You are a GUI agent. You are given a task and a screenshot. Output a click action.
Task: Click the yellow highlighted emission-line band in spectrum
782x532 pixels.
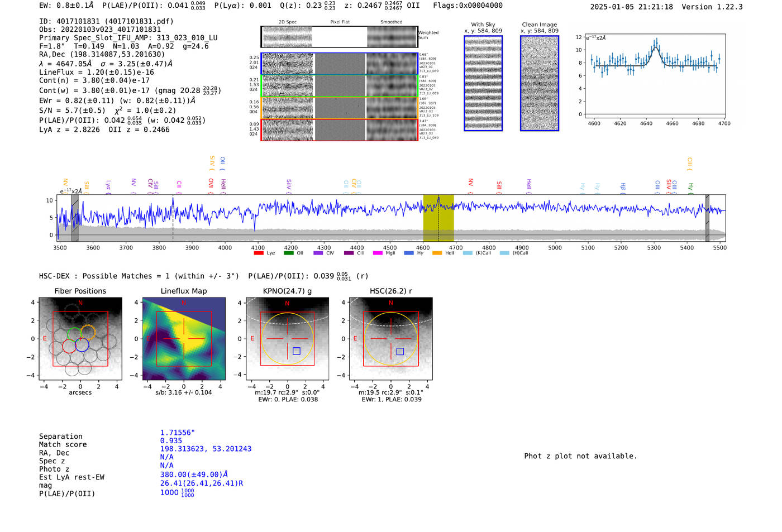pos(438,218)
